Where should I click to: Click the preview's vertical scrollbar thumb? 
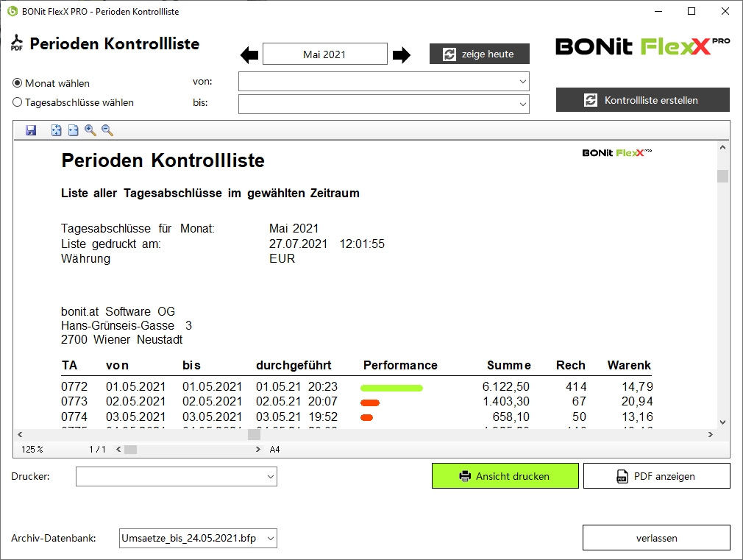[722, 176]
